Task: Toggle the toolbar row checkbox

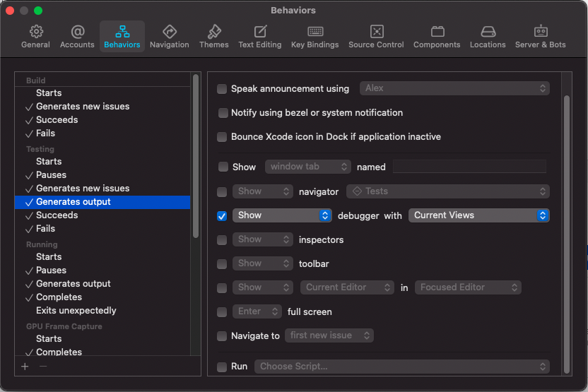Action: click(x=222, y=264)
